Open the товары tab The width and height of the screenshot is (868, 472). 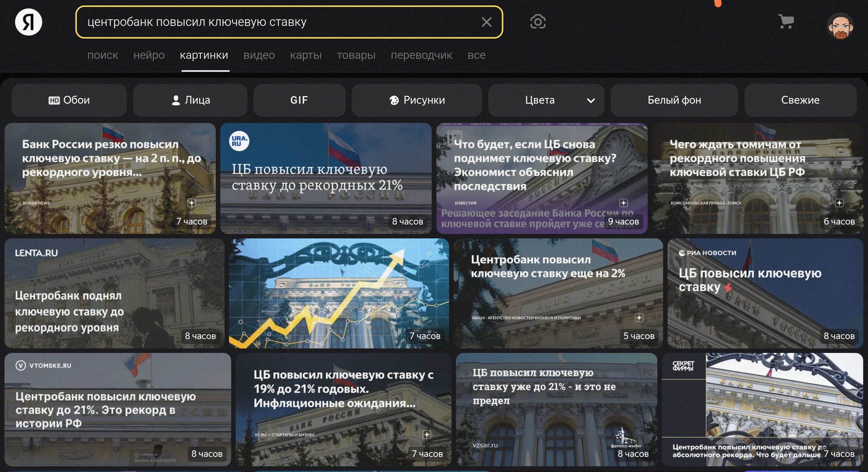click(356, 55)
